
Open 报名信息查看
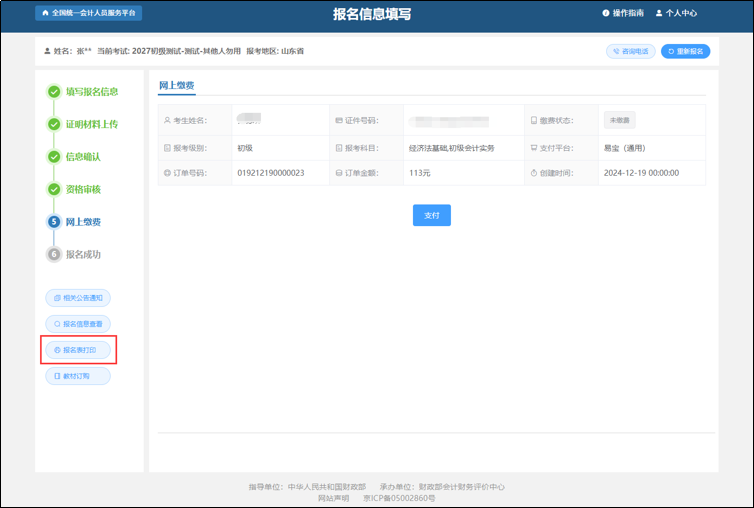click(78, 324)
